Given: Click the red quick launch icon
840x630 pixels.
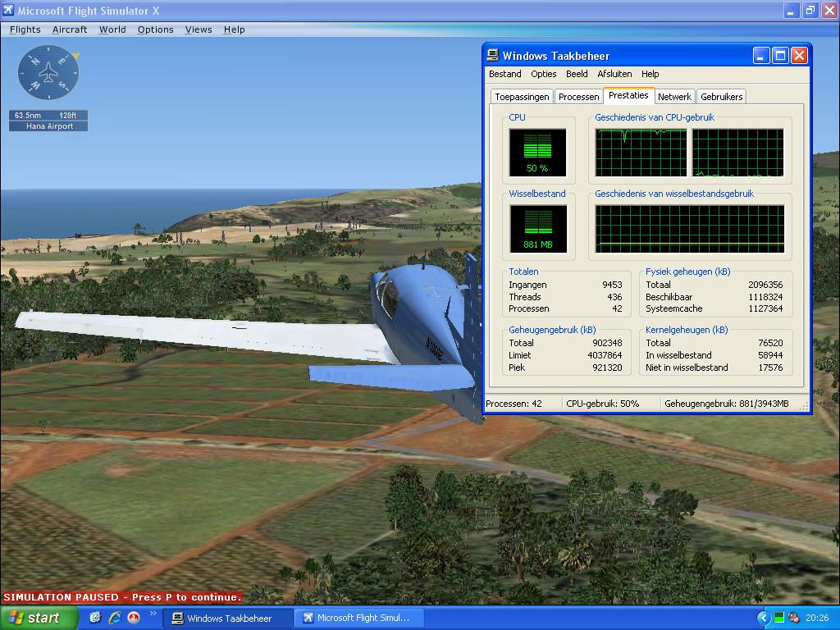Looking at the screenshot, I should pos(134,618).
